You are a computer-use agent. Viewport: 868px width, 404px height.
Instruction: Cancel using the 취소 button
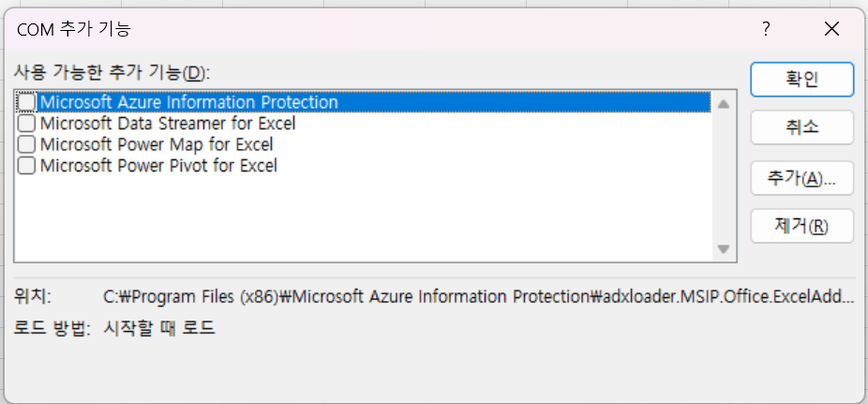802,127
